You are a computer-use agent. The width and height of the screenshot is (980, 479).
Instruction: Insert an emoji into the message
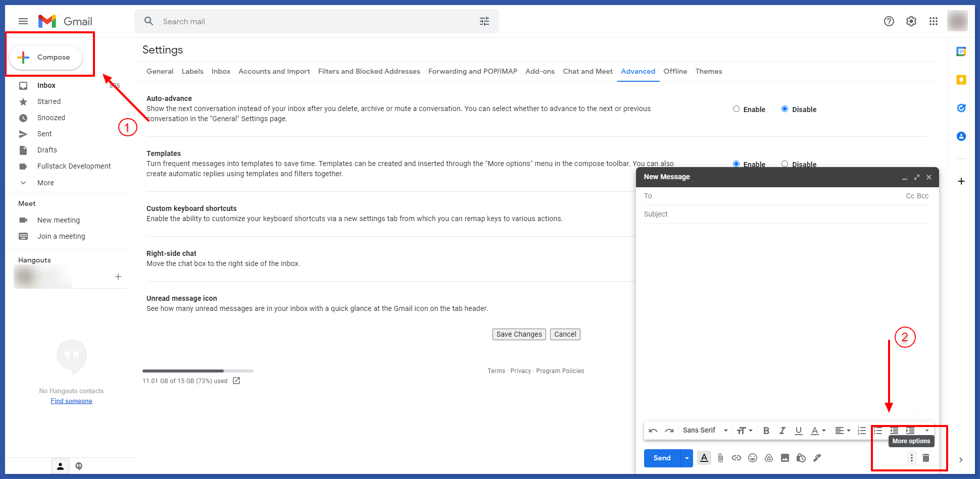tap(753, 458)
